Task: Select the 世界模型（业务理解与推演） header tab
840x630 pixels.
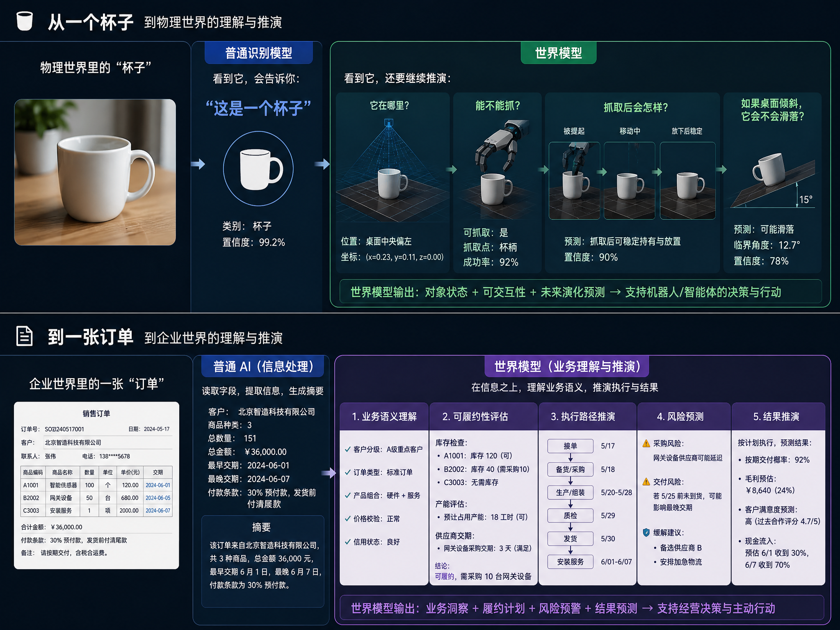Action: click(567, 366)
